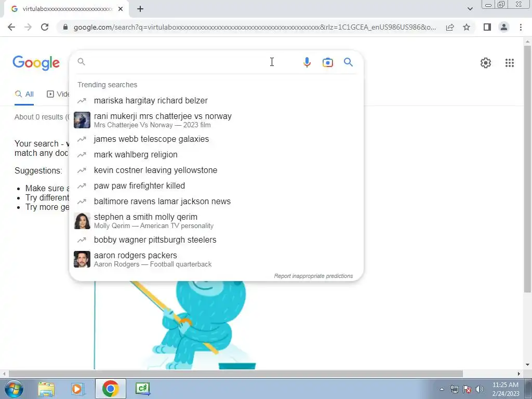Screen dimensions: 532x399
Task: Choose 'kevin costner leaving yellowstone' suggestion
Action: click(216, 170)
